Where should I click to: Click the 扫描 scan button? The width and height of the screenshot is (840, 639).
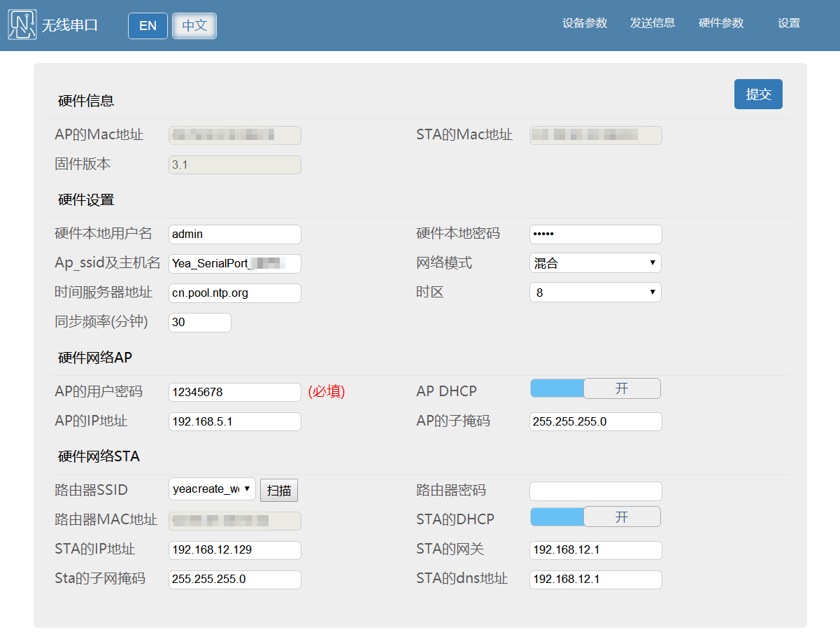pos(279,491)
